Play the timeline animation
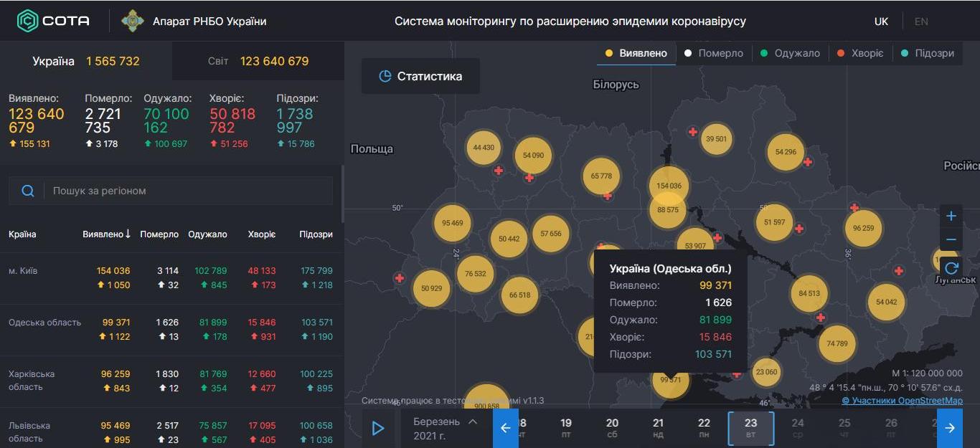This screenshot has height=448, width=980. [378, 428]
